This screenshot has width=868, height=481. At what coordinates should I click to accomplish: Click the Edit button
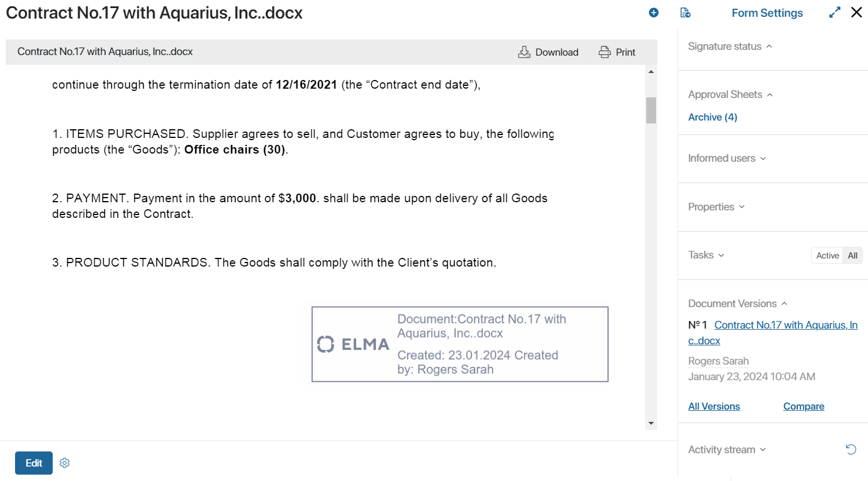point(34,463)
